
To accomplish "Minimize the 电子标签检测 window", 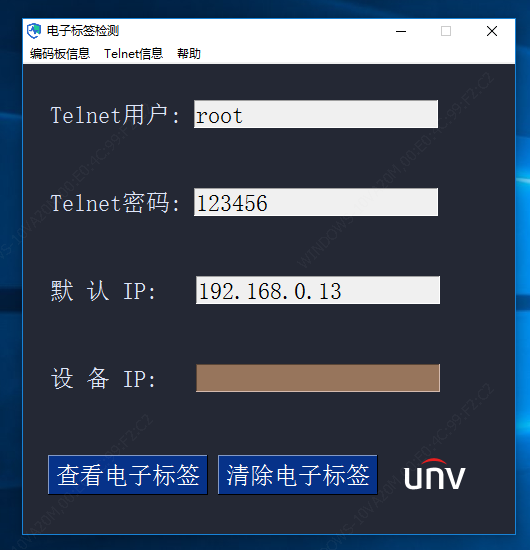I will pos(401,31).
